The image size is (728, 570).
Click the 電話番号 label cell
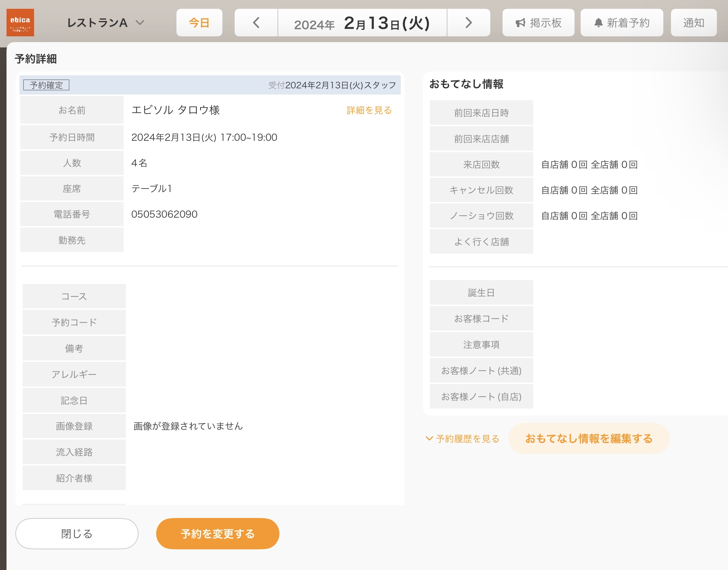pyautogui.click(x=72, y=214)
